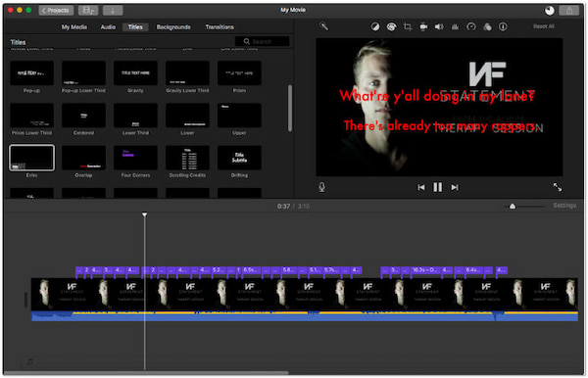Click Reset All adjustments
The height and width of the screenshot is (378, 588).
[x=543, y=26]
